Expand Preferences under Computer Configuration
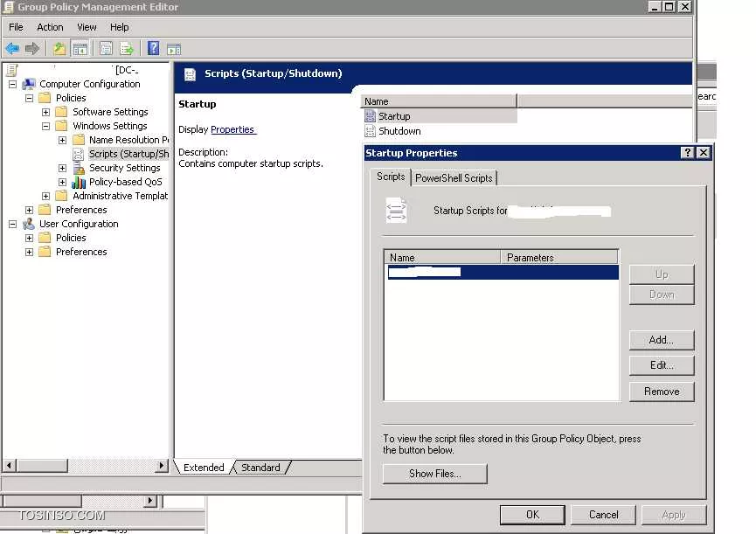This screenshot has height=534, width=756. pyautogui.click(x=30, y=210)
